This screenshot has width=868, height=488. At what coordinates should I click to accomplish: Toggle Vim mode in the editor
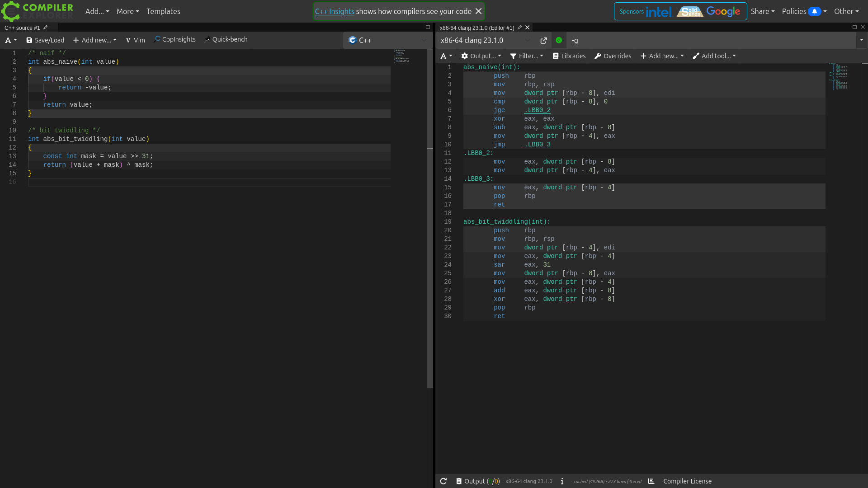tap(136, 40)
